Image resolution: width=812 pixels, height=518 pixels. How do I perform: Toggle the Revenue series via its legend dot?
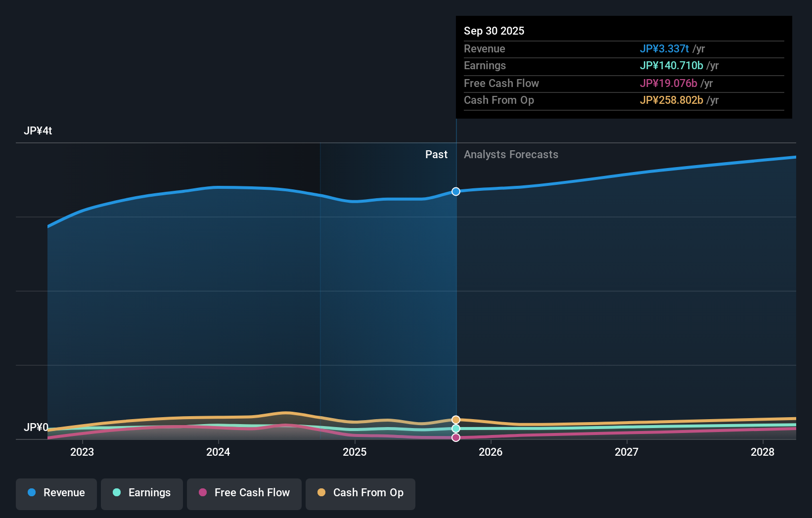click(x=32, y=493)
